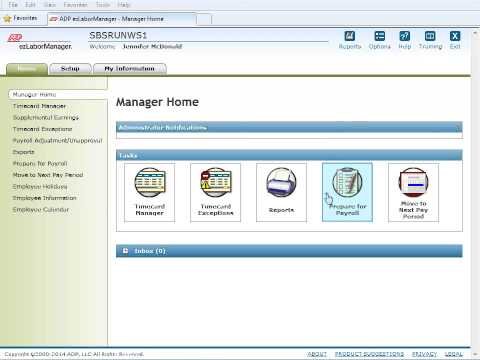The width and height of the screenshot is (480, 360).
Task: Click the Tasks section header
Action: pos(289,155)
